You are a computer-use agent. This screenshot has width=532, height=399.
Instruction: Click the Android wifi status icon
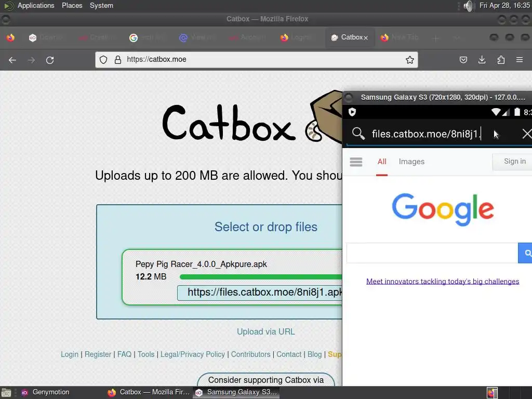click(496, 112)
